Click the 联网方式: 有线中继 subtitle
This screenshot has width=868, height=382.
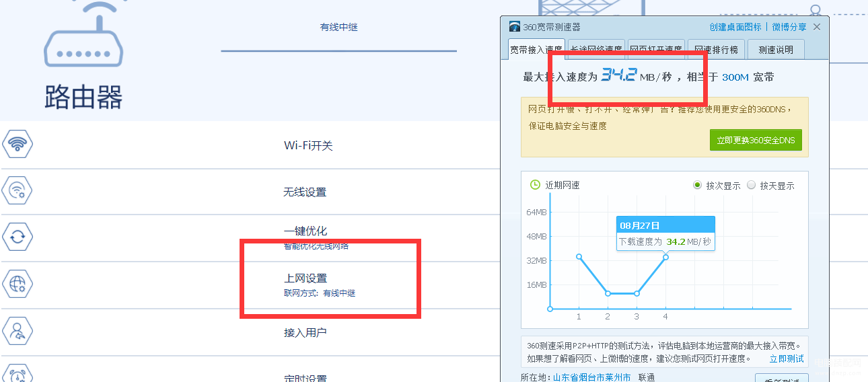point(319,293)
